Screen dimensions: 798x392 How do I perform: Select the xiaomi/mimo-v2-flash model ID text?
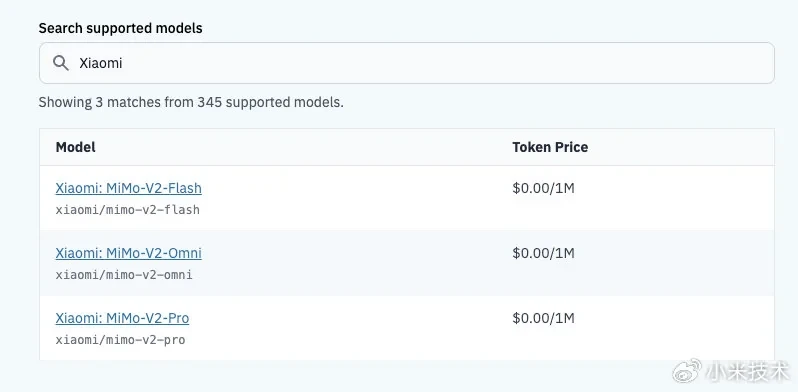click(x=128, y=210)
